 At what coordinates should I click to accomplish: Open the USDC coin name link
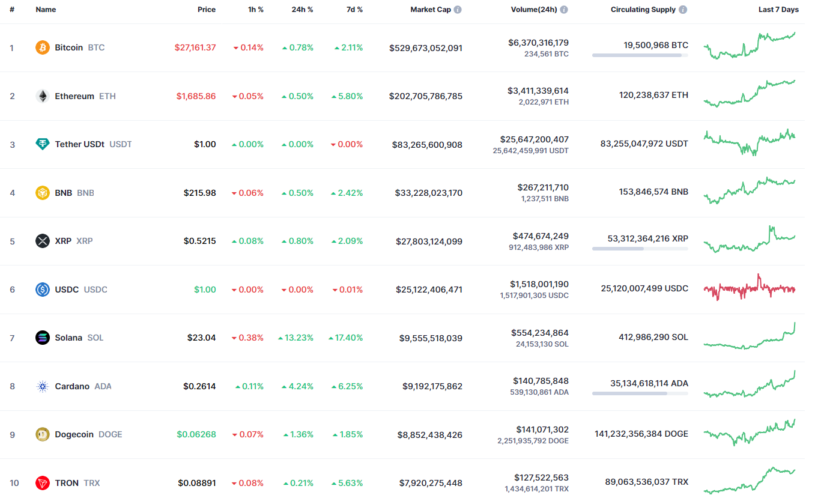[67, 290]
